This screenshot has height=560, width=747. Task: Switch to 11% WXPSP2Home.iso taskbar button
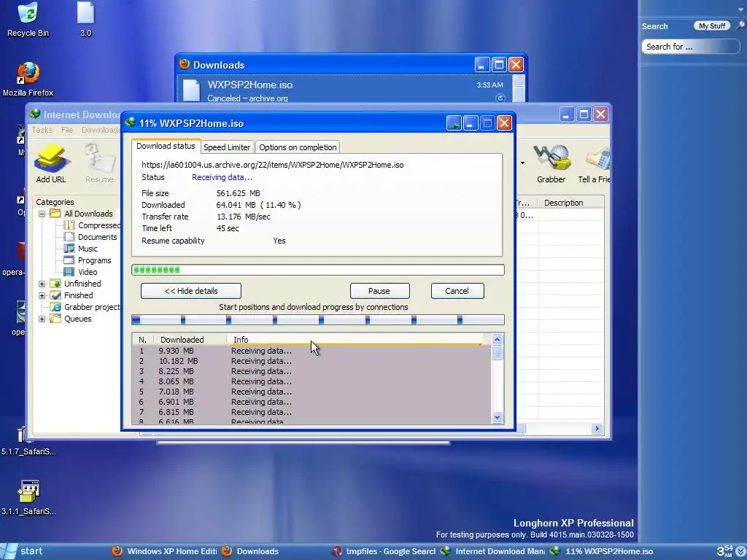tap(602, 551)
